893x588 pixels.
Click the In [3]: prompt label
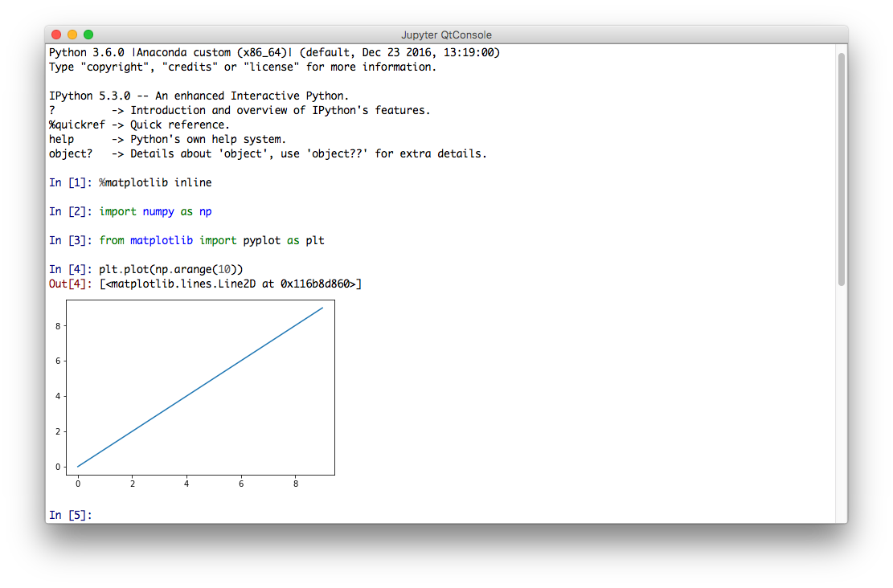(71, 241)
